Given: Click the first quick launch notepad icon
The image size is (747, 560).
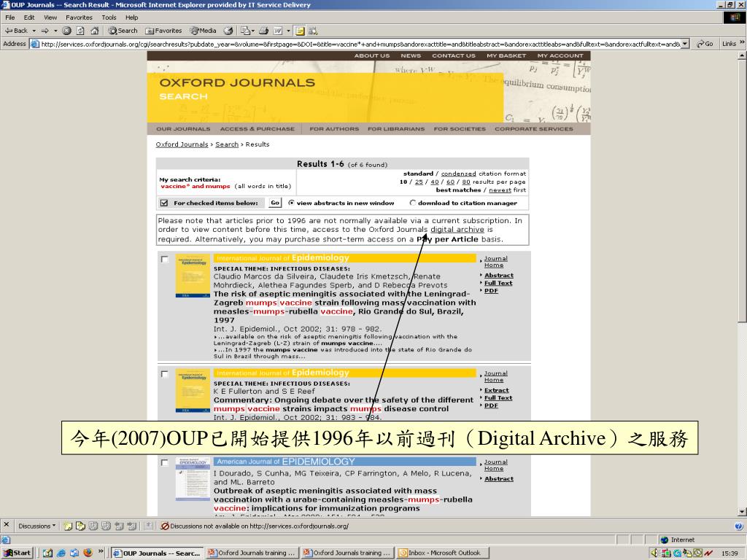Looking at the screenshot, I should coord(47,553).
